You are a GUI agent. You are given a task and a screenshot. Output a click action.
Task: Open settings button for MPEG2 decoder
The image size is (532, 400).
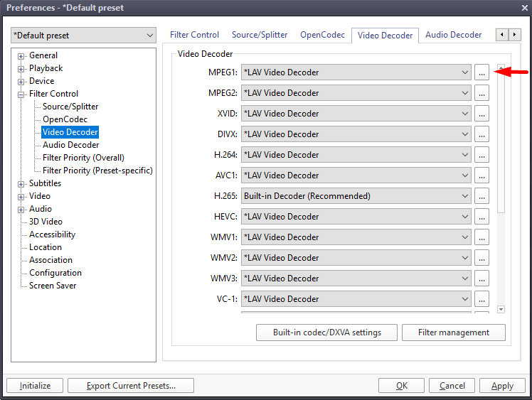point(482,93)
